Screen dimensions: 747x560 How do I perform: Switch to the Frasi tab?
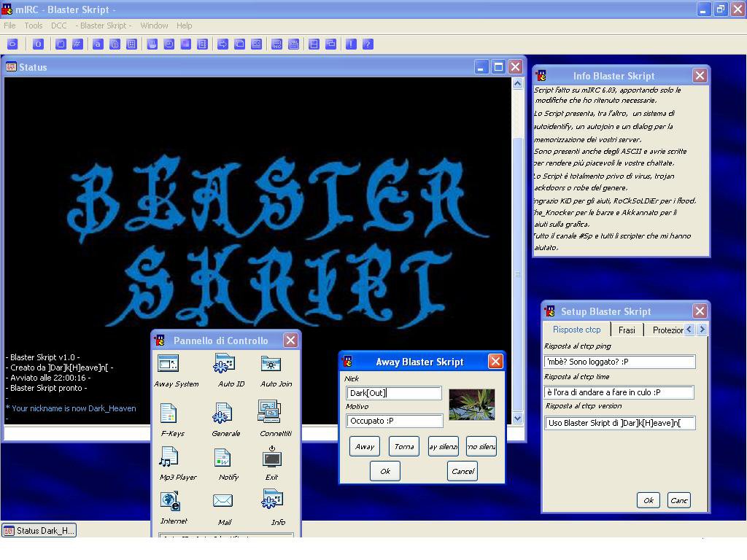coord(627,330)
